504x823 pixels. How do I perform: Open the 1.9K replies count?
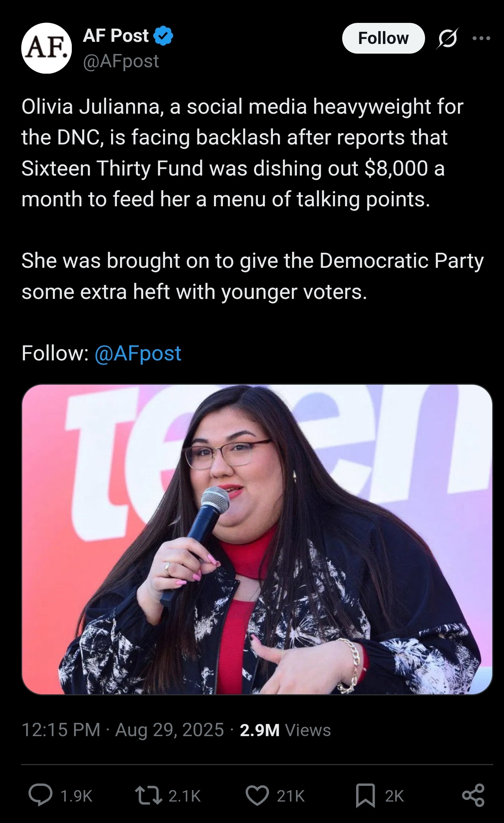(x=76, y=796)
